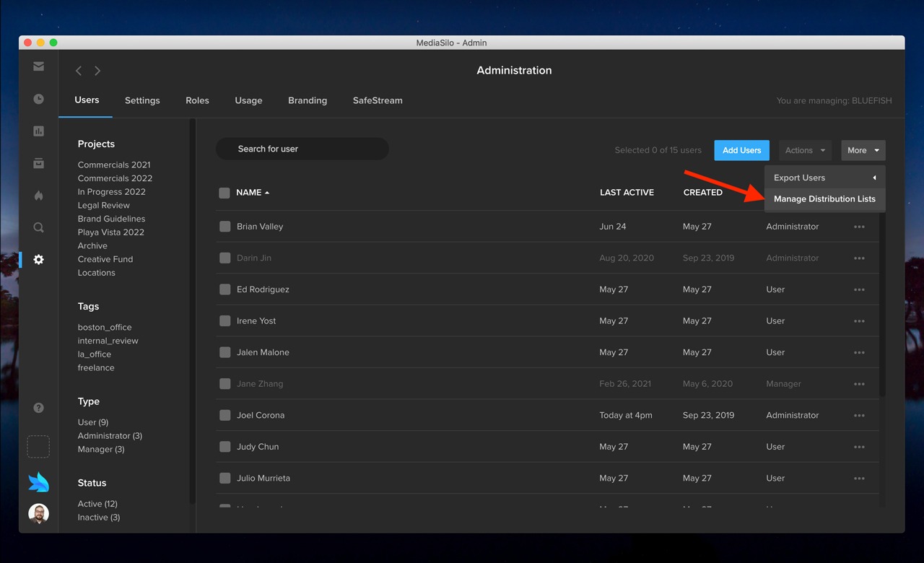Open the messages envelope icon in the sidebar

38,66
